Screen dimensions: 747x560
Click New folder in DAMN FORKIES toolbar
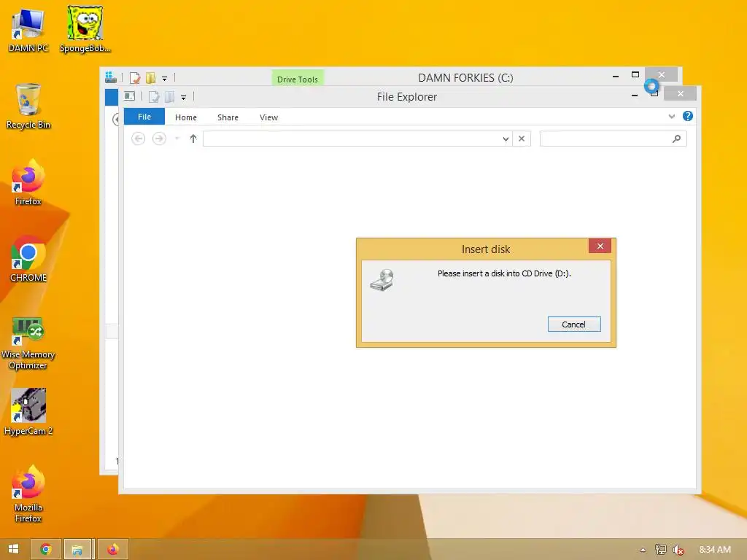pos(150,77)
